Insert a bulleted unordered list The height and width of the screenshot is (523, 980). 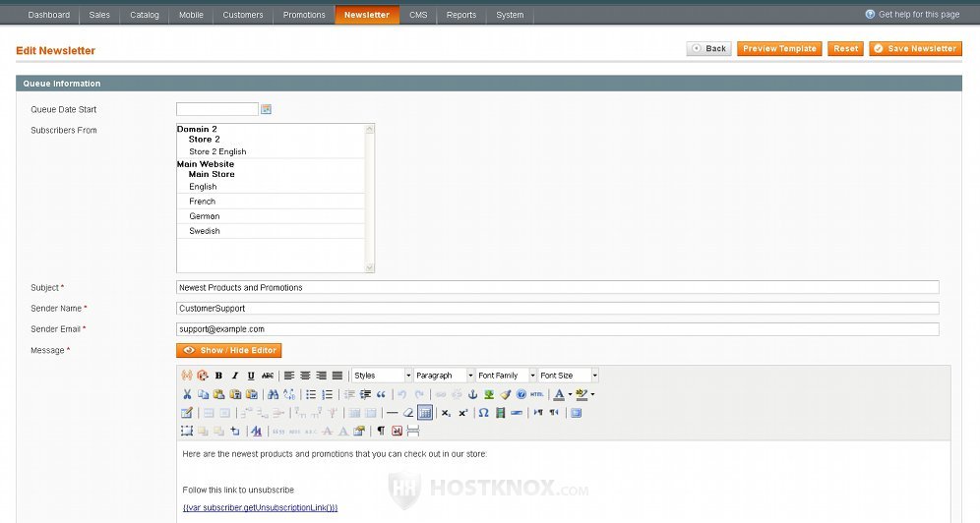tap(311, 394)
